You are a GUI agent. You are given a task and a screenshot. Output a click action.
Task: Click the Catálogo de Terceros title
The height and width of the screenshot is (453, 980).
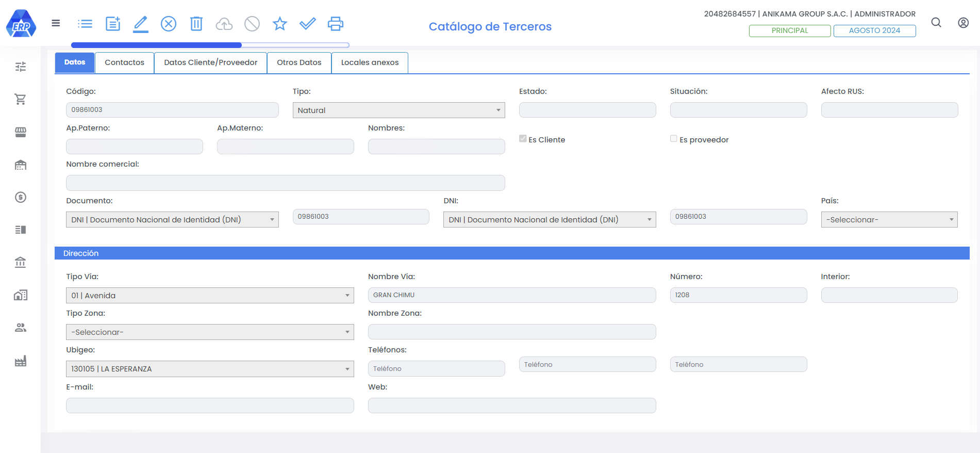tap(490, 26)
